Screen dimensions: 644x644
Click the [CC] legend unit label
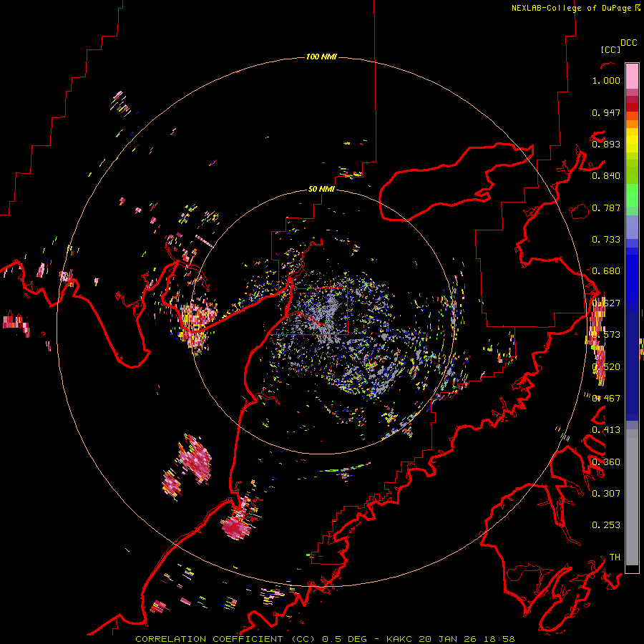tap(611, 49)
